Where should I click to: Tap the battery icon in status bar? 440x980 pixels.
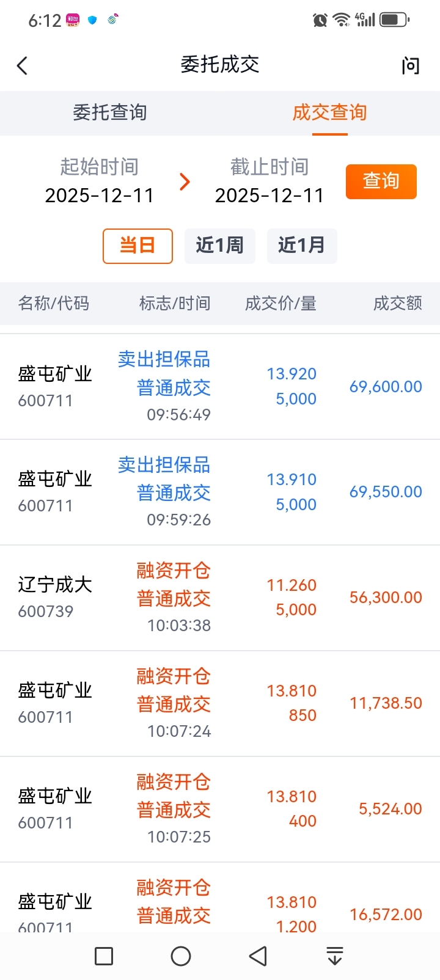(394, 20)
